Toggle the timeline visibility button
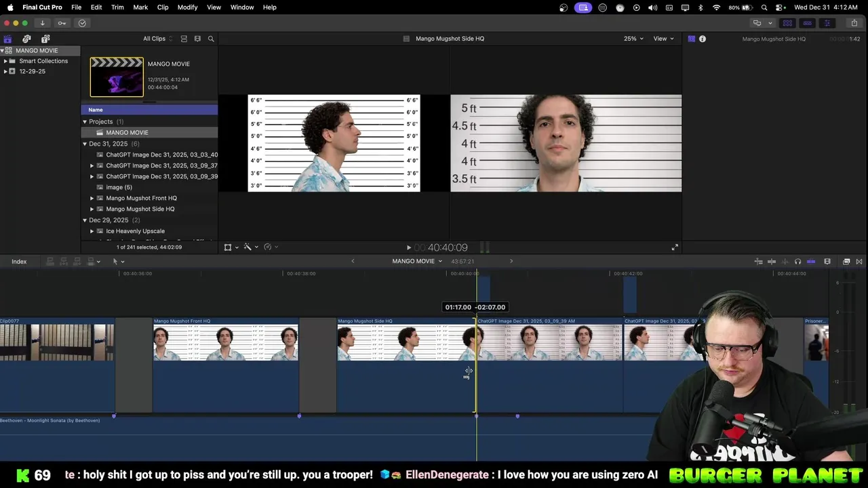The height and width of the screenshot is (488, 868). (807, 23)
